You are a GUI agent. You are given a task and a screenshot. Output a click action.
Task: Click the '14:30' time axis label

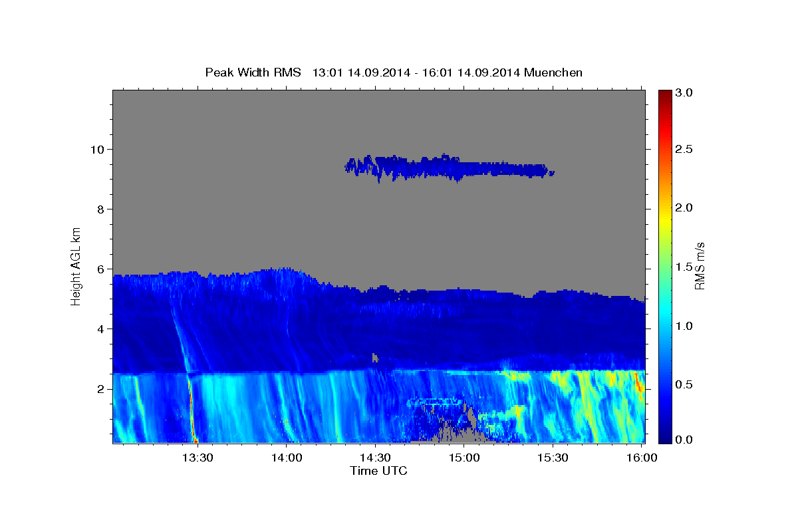pyautogui.click(x=375, y=458)
